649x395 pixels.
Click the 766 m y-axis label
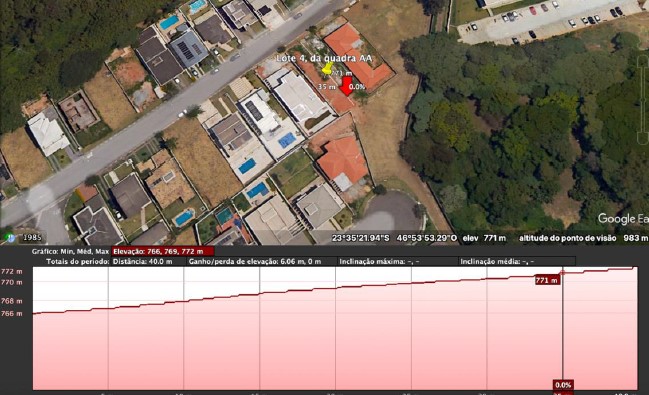coord(12,314)
